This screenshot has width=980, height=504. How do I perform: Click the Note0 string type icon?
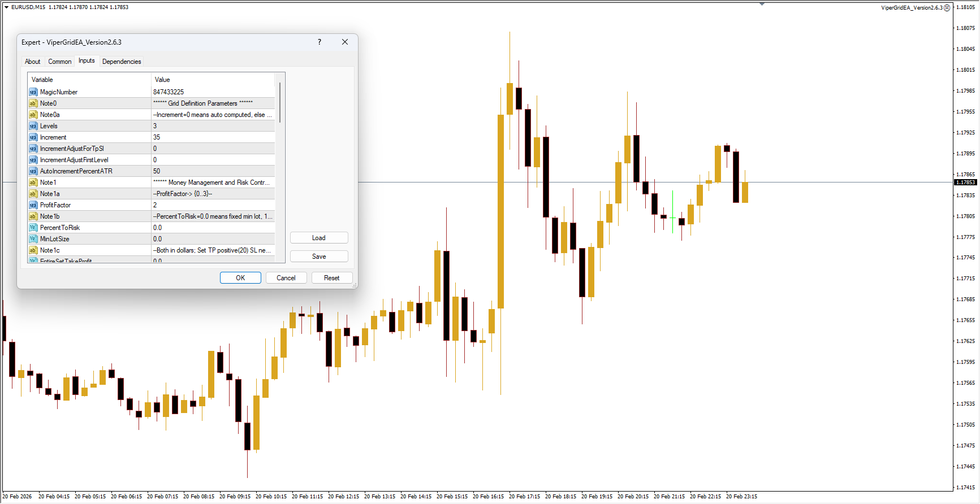coord(33,103)
